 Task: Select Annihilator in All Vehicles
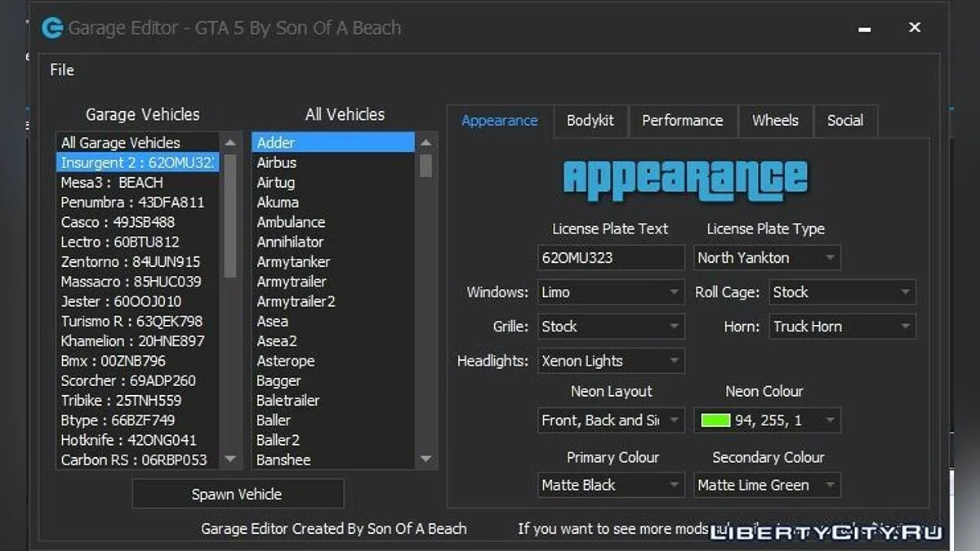[333, 242]
